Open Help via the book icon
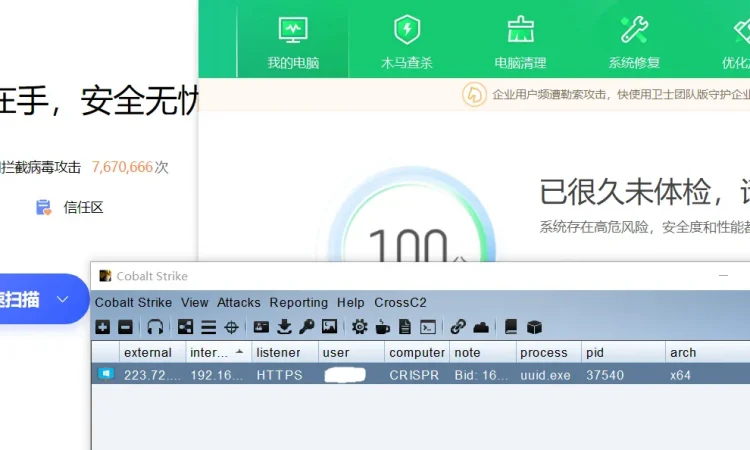 (511, 327)
